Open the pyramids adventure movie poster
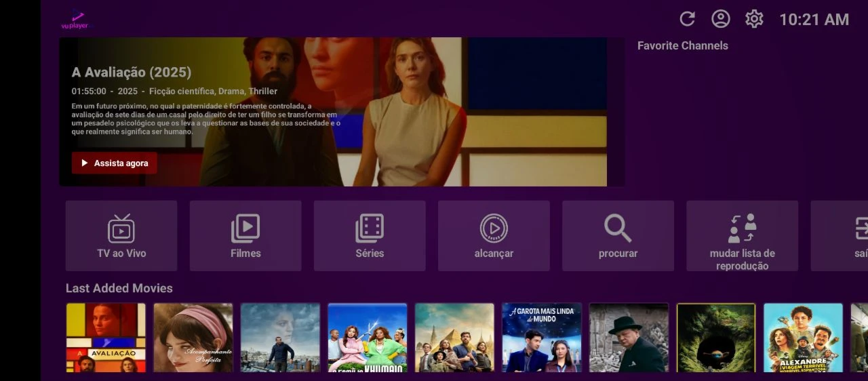The height and width of the screenshot is (381, 868). 454,338
